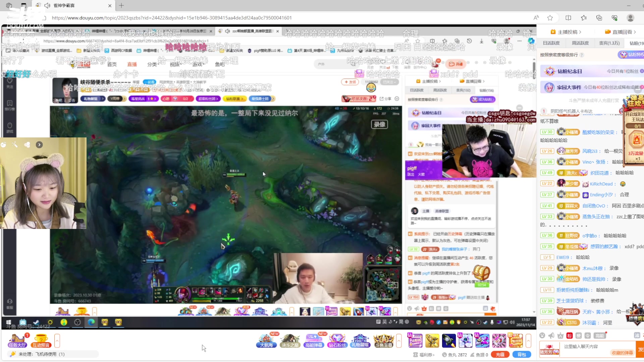This screenshot has width=644, height=362.
Task: Expand the 家园大事件 banner arrow
Action: [x=641, y=87]
